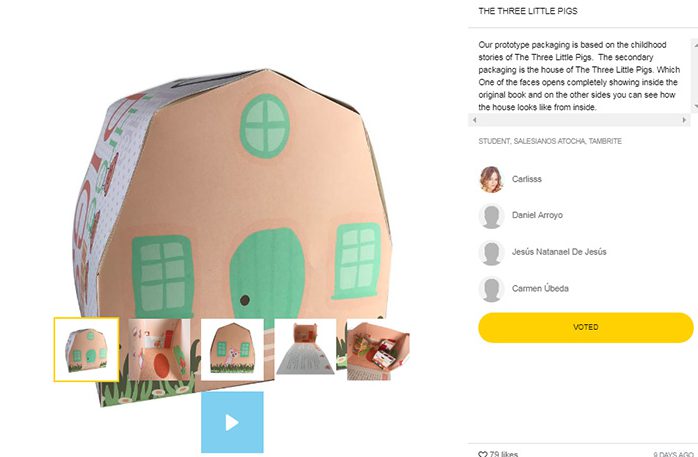Play the video with the blue play button

click(232, 422)
